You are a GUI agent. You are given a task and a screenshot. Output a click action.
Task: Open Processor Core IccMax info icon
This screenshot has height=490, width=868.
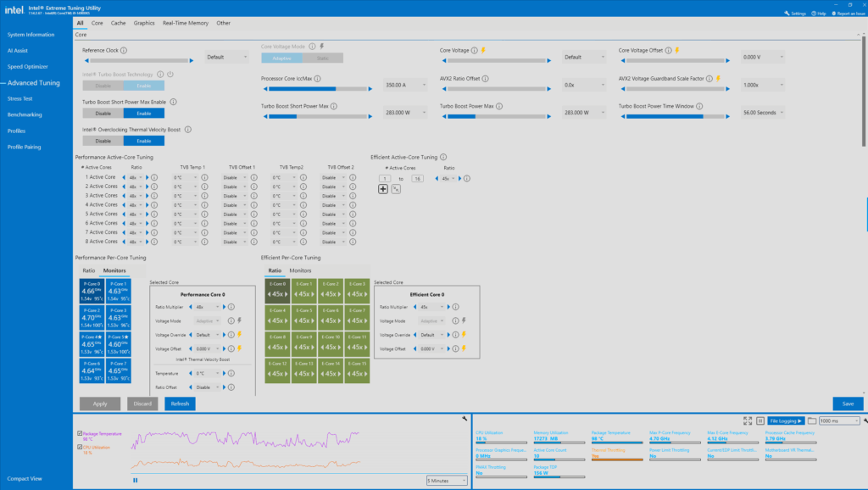317,79
